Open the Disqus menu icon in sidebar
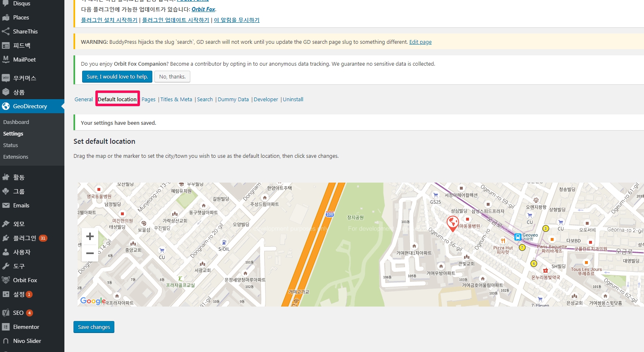This screenshot has width=644, height=352. (6, 3)
